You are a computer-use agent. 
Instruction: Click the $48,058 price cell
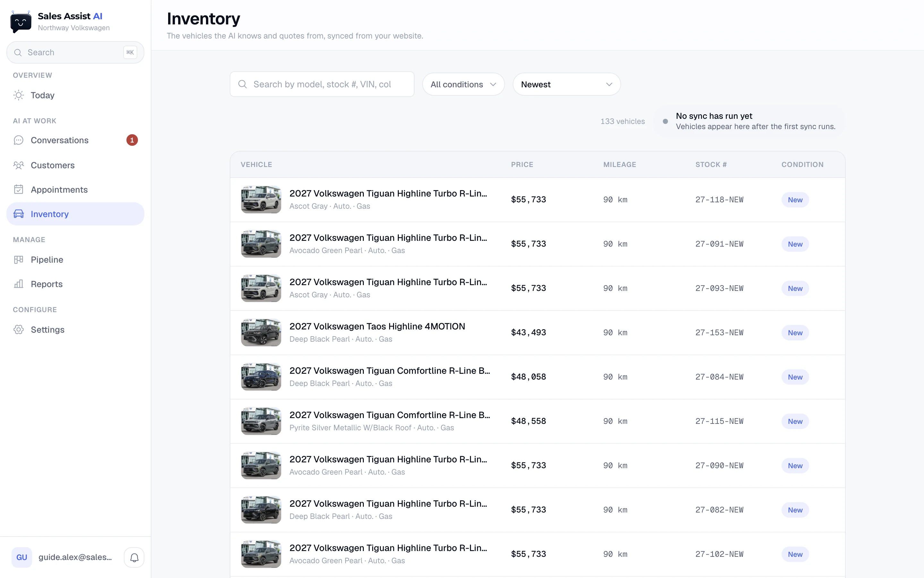coord(528,377)
